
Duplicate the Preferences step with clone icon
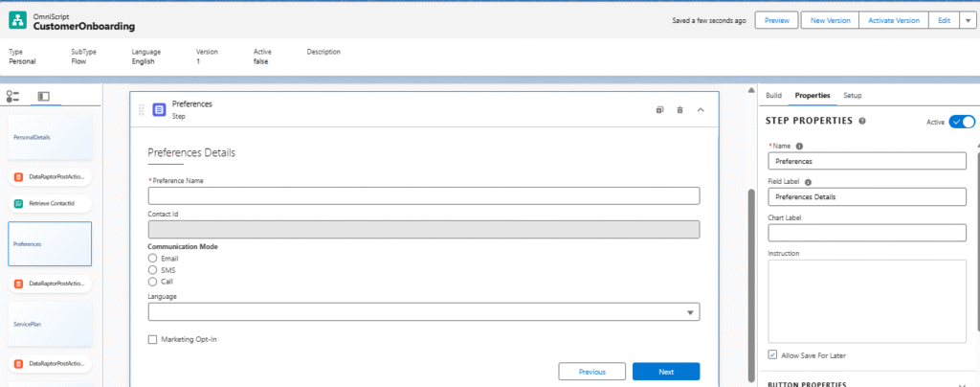tap(659, 110)
